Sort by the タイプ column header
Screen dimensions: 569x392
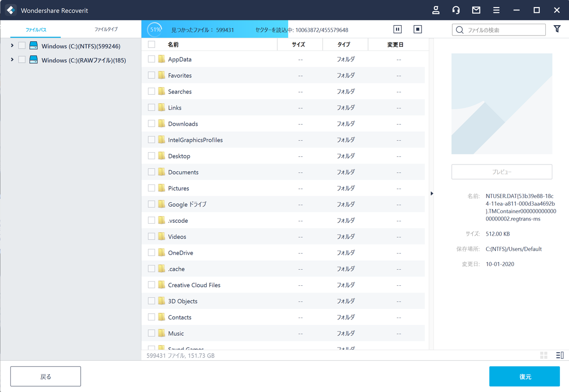pos(344,45)
